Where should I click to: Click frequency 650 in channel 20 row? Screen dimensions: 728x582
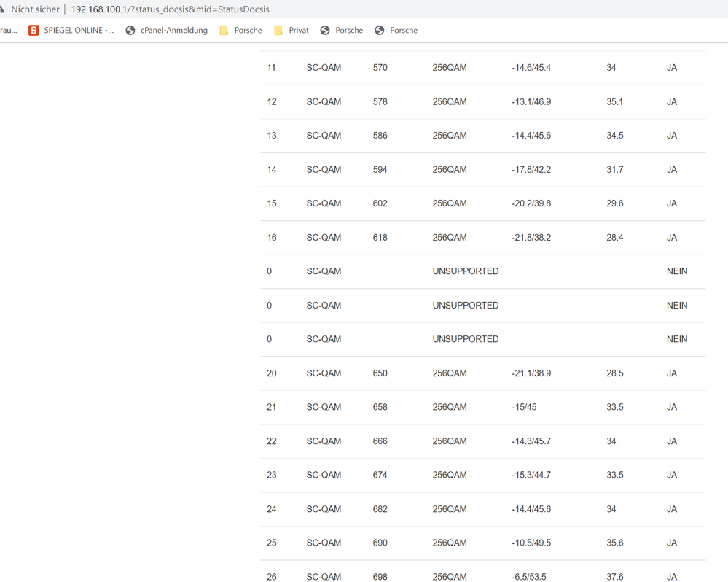pyautogui.click(x=380, y=373)
